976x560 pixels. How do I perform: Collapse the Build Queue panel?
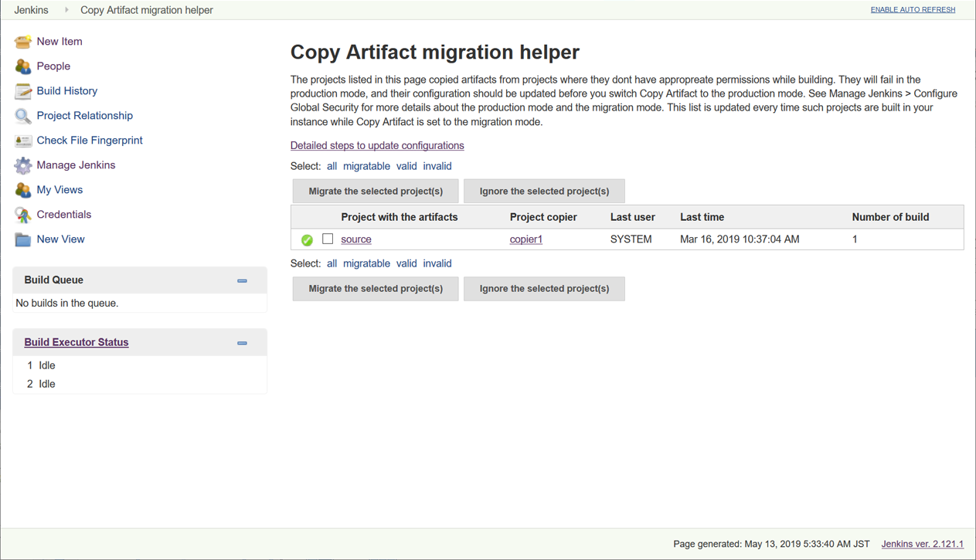(242, 281)
